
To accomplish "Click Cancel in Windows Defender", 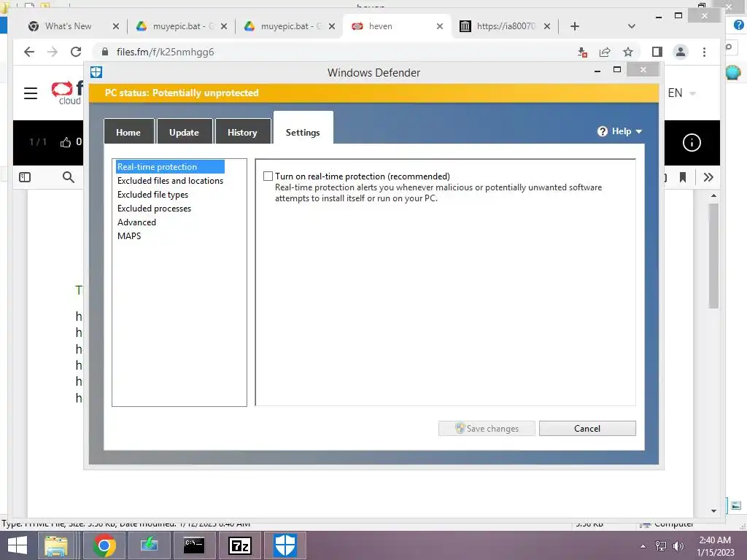I will point(587,428).
